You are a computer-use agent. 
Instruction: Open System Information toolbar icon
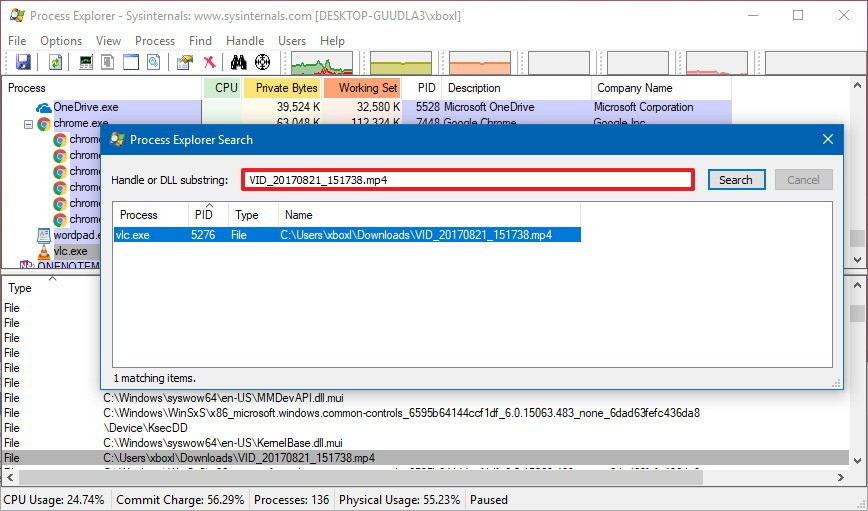click(86, 62)
